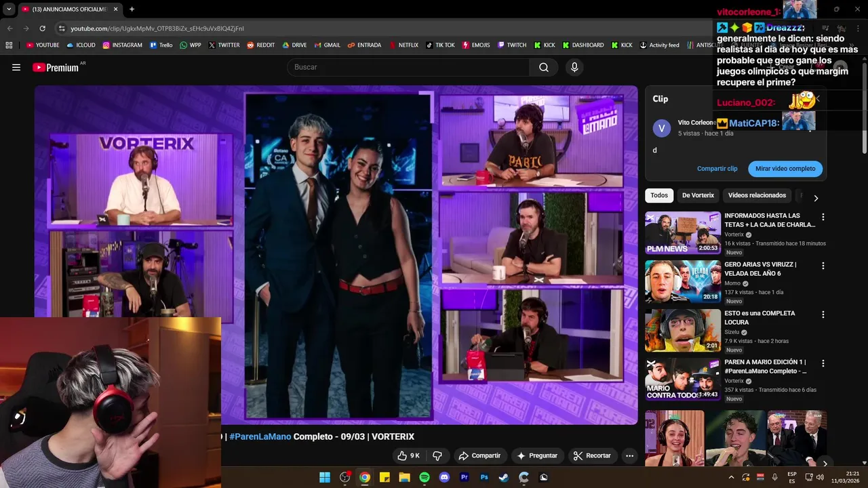Select the De Vorterix filter chip
The height and width of the screenshot is (488, 868).
click(698, 195)
